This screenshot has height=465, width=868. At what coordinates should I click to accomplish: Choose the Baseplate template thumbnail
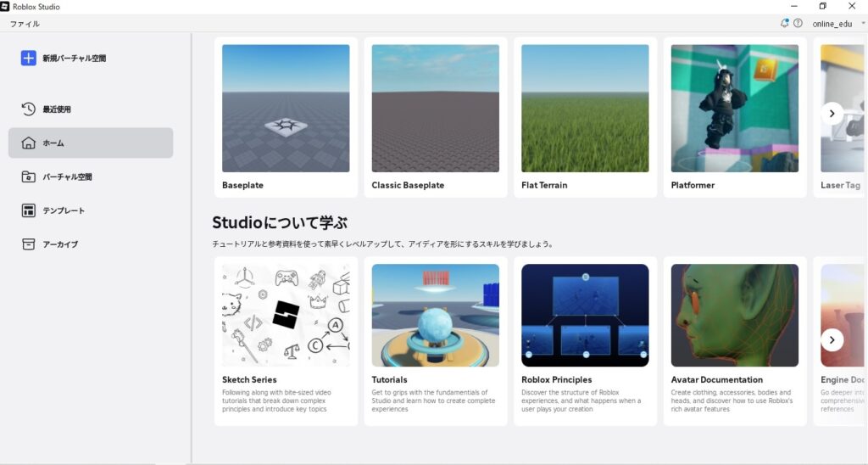coord(286,109)
